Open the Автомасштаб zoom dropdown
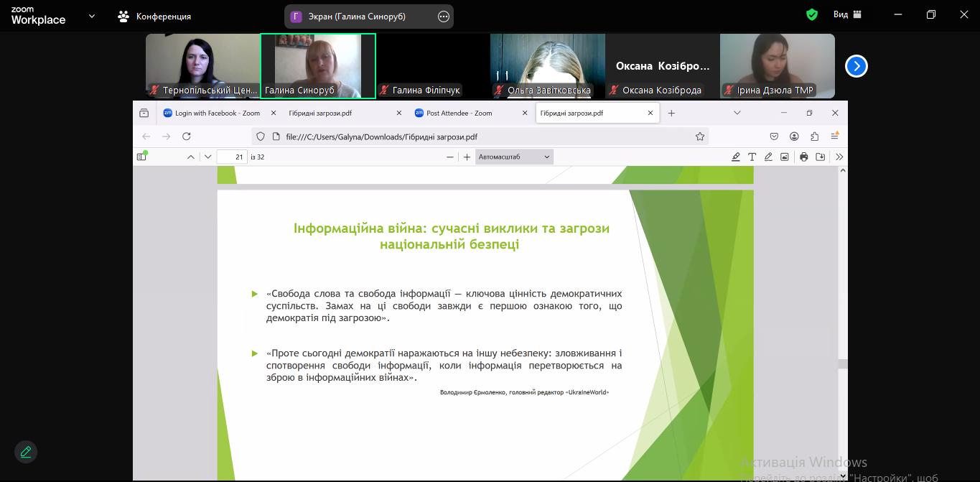This screenshot has height=482, width=980. 514,157
